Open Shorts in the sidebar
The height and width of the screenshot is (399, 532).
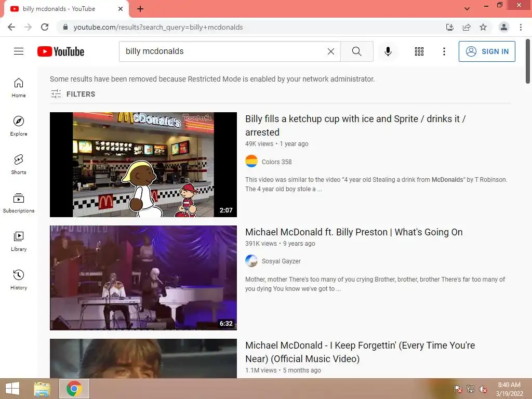[19, 165]
